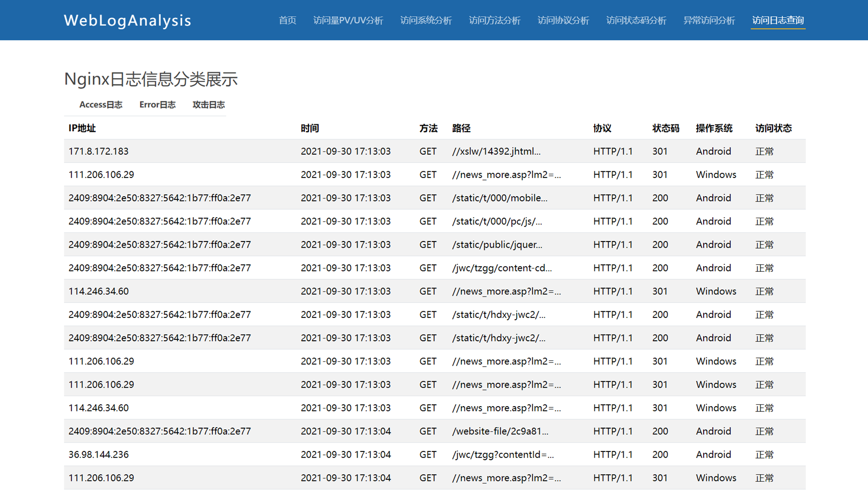868x494 pixels.
Task: Switch to the Access日志 tab
Action: point(101,105)
